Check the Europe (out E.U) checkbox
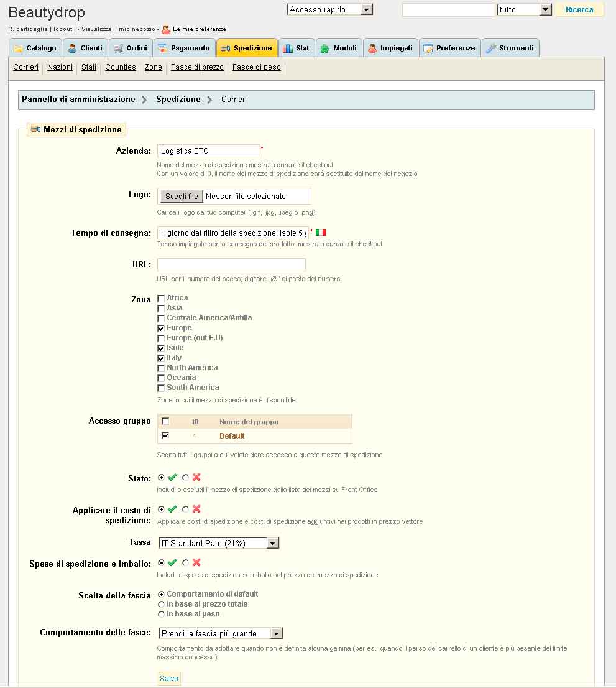This screenshot has height=688, width=616. point(161,338)
